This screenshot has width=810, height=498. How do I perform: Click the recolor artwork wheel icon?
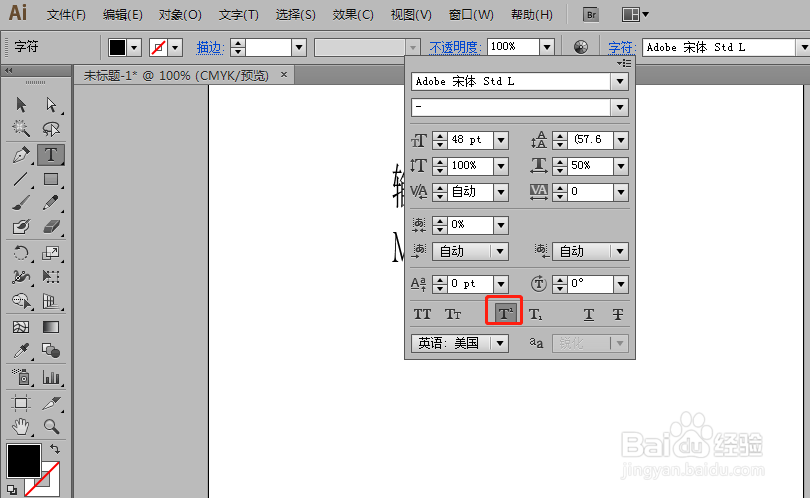(581, 47)
